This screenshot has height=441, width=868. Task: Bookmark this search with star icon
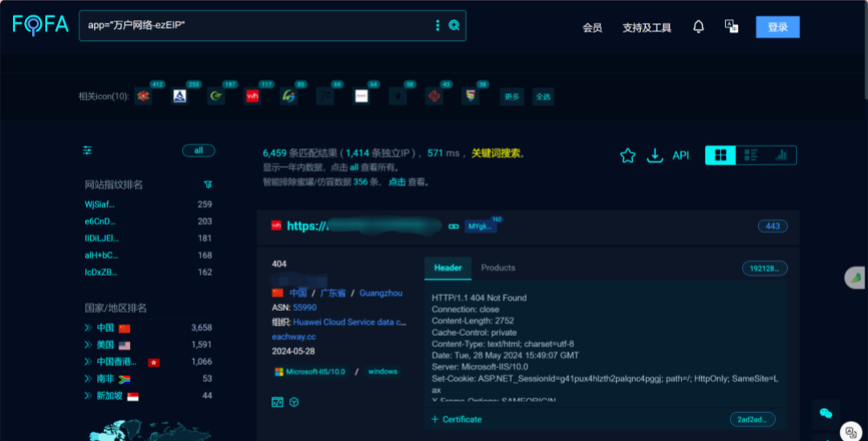(628, 156)
